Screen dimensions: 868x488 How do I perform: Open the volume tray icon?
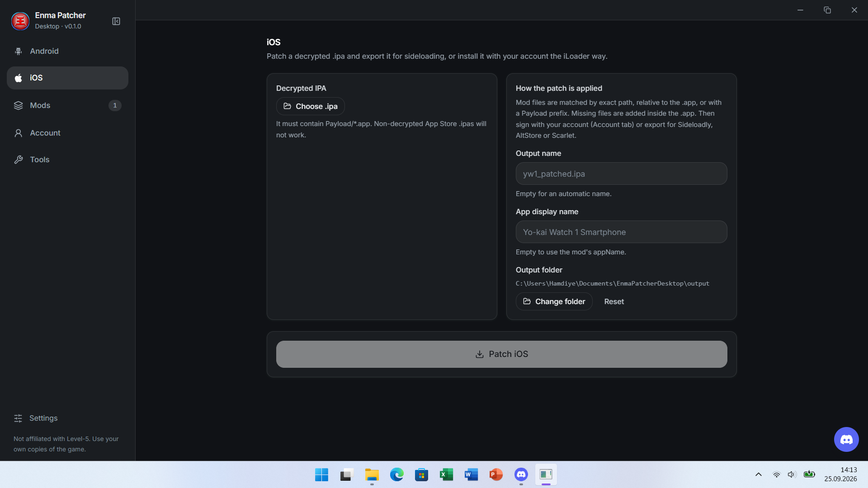pos(792,474)
